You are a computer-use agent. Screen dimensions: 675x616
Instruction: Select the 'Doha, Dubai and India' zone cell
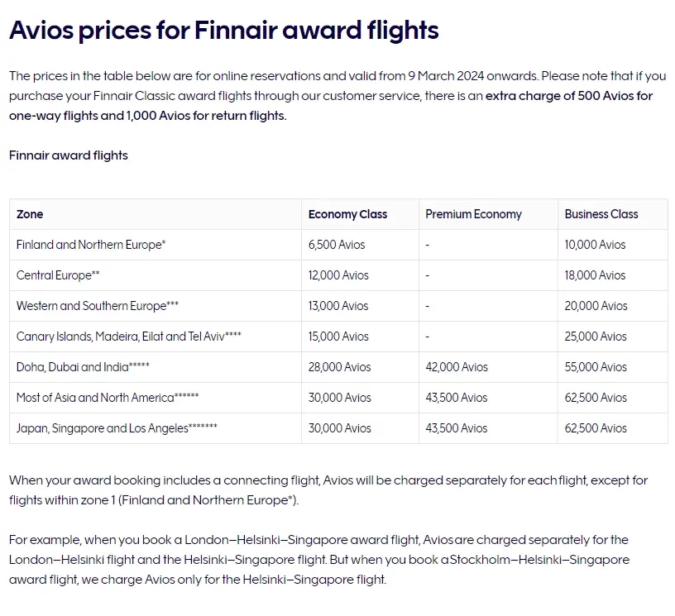pos(83,367)
